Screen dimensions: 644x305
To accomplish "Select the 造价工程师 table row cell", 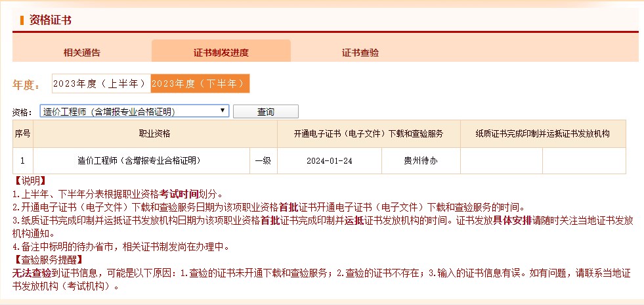I will [x=139, y=160].
